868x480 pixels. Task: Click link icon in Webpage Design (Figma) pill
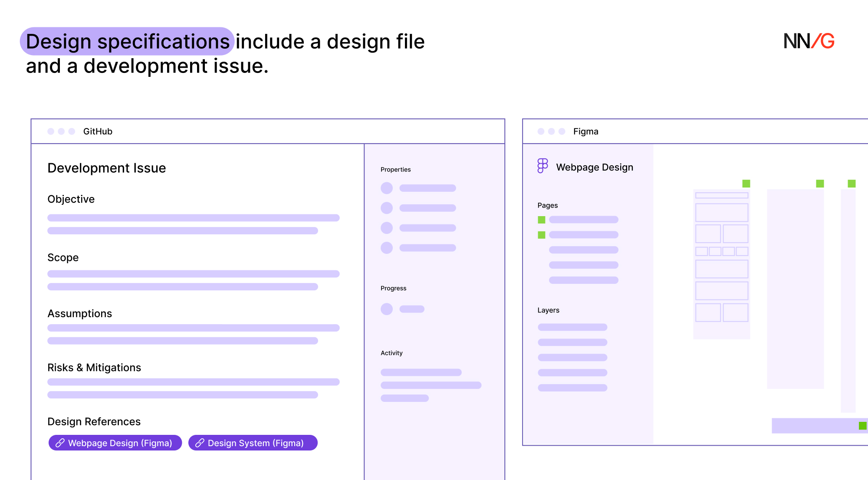tap(60, 443)
